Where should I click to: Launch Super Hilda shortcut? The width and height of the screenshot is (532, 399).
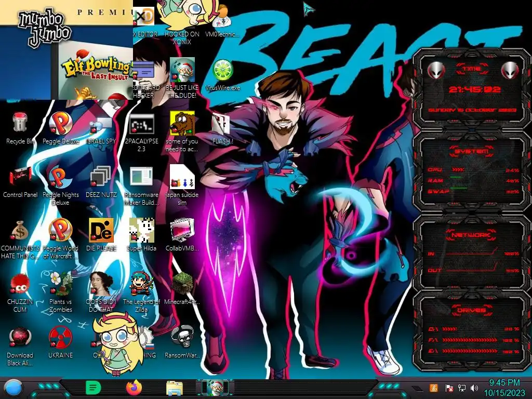tap(141, 235)
